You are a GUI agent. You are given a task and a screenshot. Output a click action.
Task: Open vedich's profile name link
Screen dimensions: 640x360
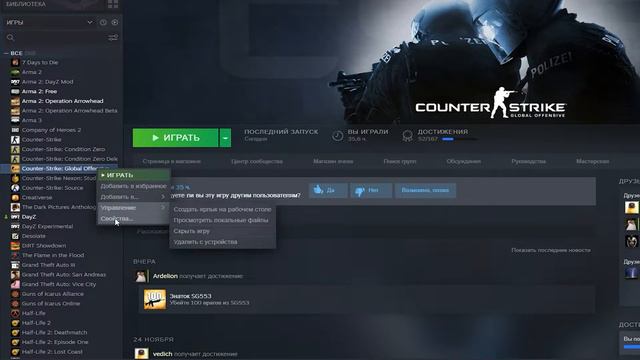[162, 354]
